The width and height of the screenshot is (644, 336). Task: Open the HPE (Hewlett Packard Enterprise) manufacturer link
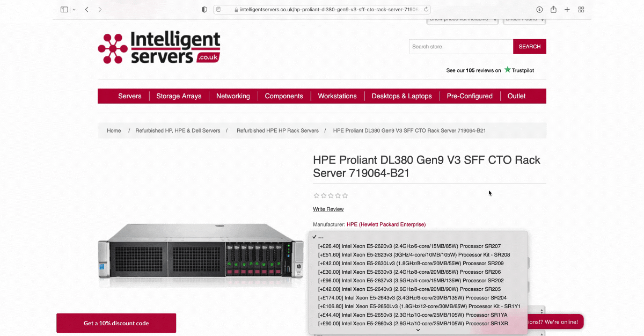pos(386,224)
